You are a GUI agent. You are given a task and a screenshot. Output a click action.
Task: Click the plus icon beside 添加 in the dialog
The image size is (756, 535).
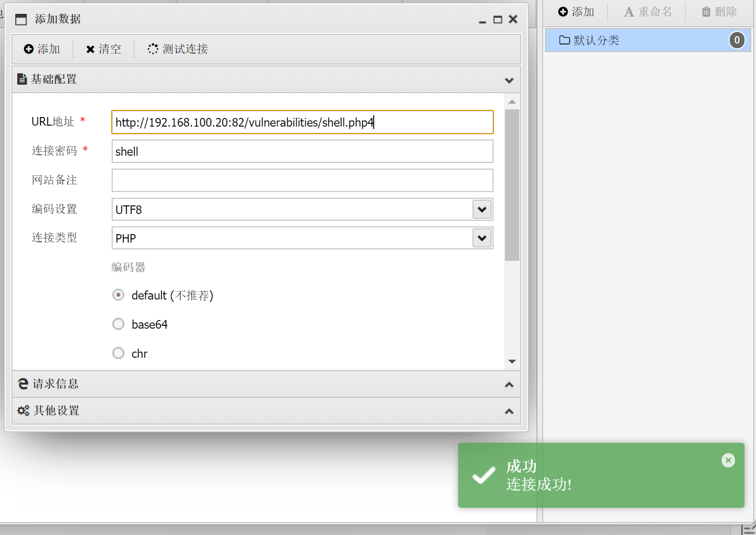click(x=29, y=49)
